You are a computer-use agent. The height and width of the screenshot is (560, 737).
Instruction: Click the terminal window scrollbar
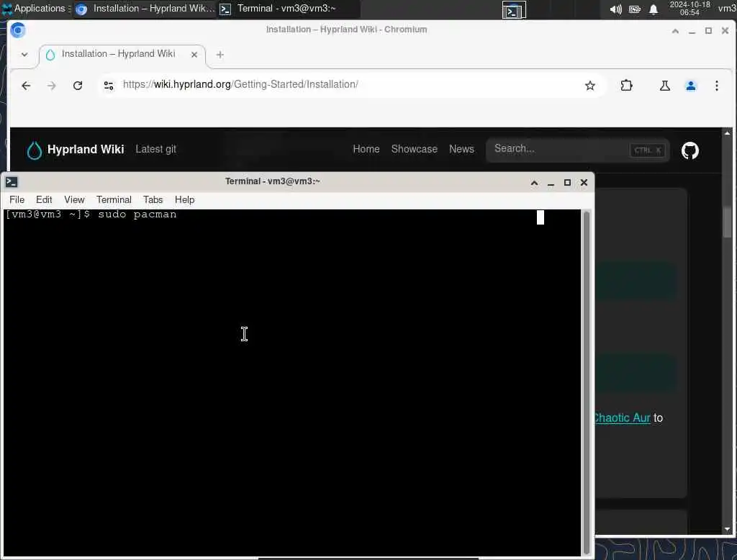click(x=586, y=383)
